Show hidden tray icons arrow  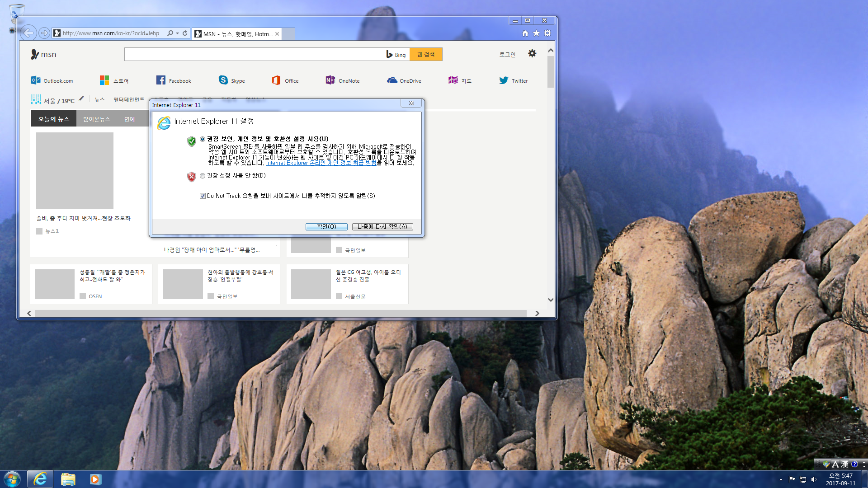tap(781, 479)
